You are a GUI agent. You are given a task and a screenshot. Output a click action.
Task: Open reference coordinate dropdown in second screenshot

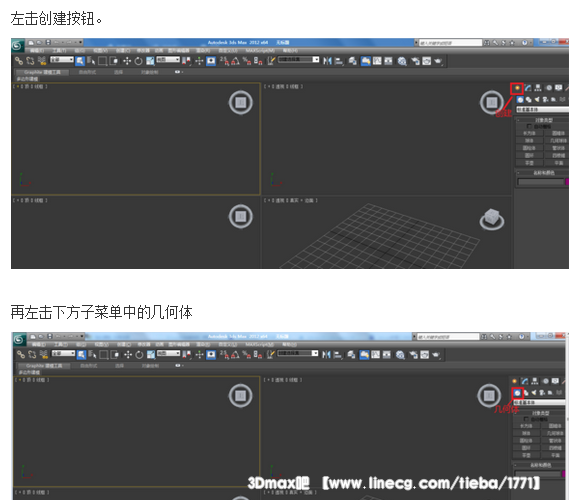point(168,353)
